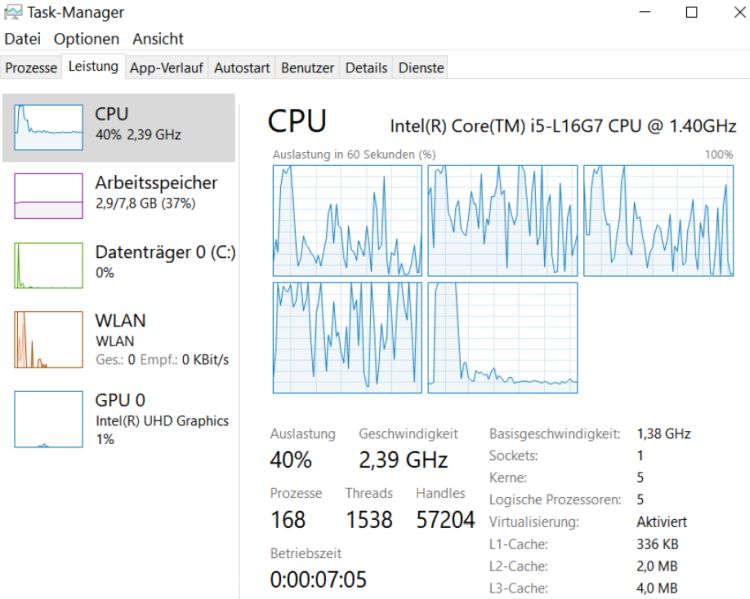
Task: Switch to the App-Verlauf tab
Action: coord(166,67)
